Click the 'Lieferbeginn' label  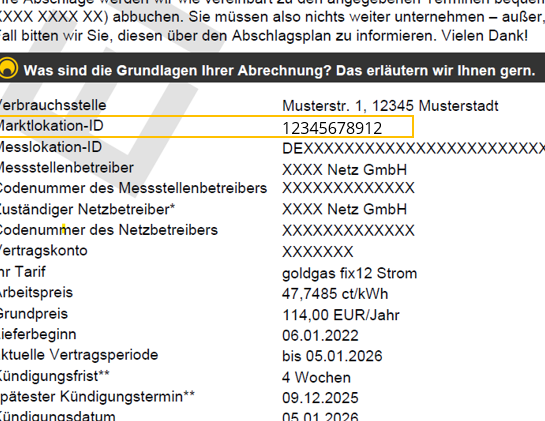click(38, 334)
